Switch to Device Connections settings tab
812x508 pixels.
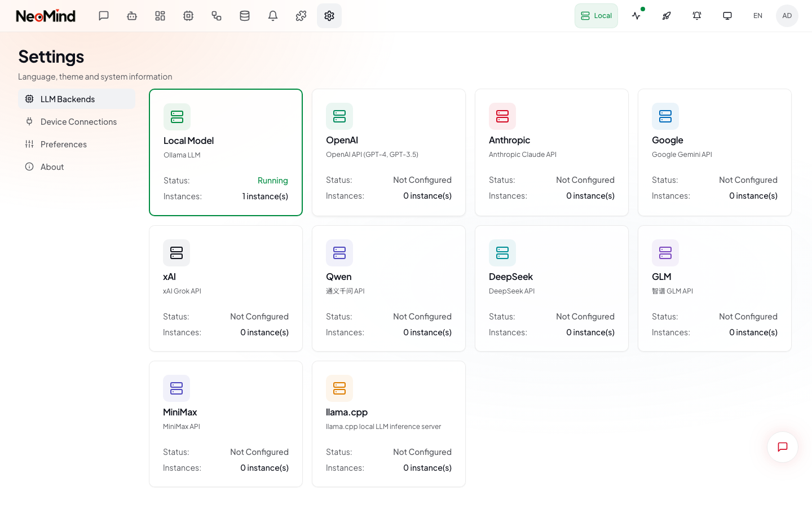click(x=77, y=121)
